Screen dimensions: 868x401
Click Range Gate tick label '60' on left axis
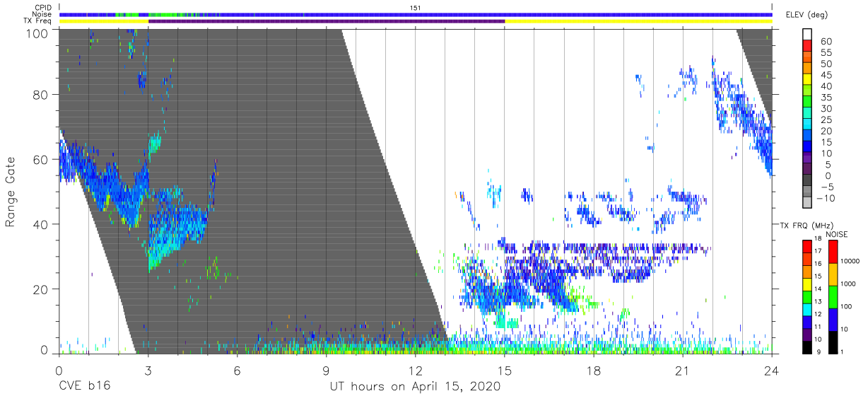(41, 160)
